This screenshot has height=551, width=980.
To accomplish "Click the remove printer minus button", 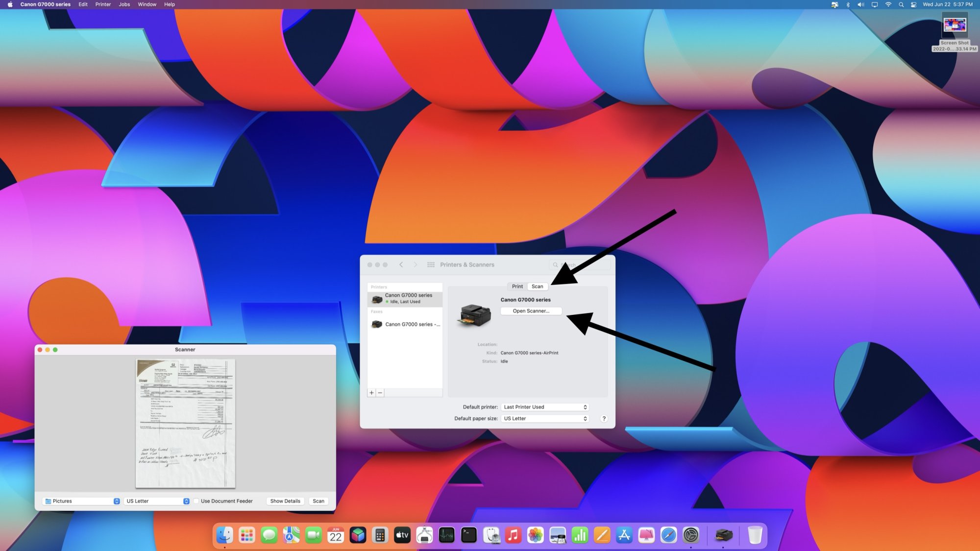I will coord(380,393).
